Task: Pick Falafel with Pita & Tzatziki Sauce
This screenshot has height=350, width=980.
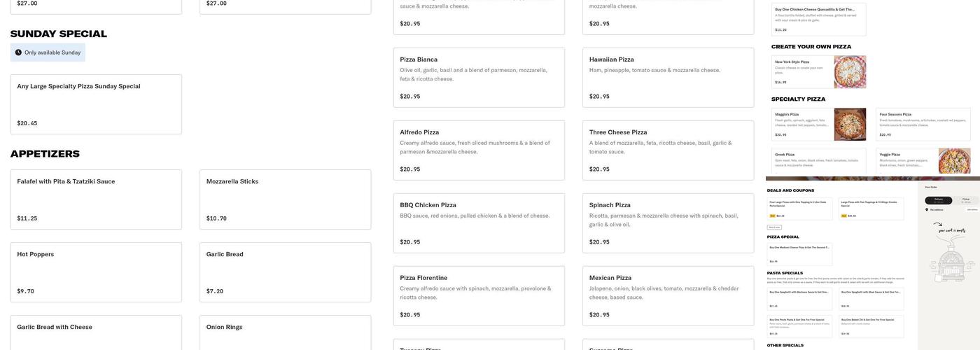Action: (96, 199)
